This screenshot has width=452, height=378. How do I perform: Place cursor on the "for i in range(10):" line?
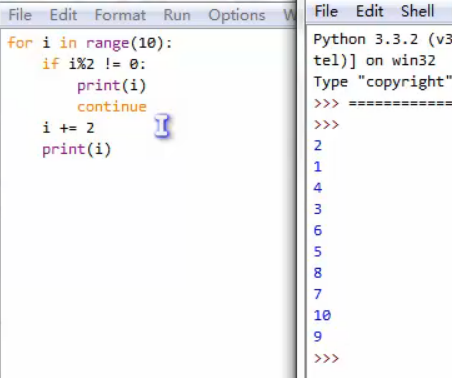90,43
